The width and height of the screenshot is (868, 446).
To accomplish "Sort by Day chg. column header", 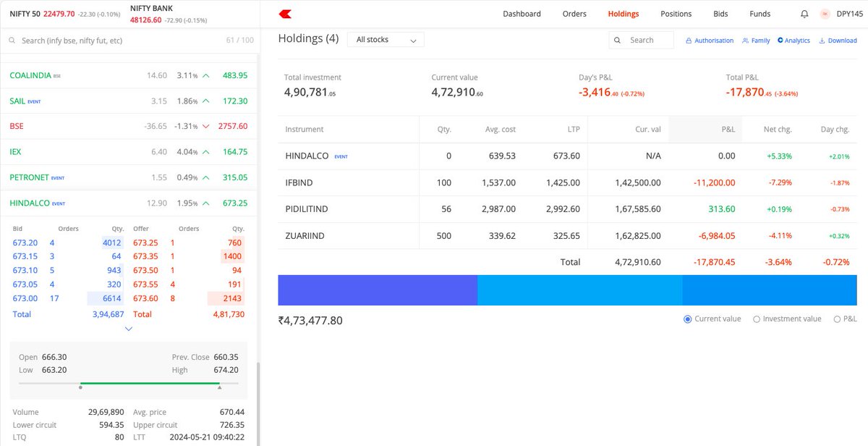I will 835,129.
